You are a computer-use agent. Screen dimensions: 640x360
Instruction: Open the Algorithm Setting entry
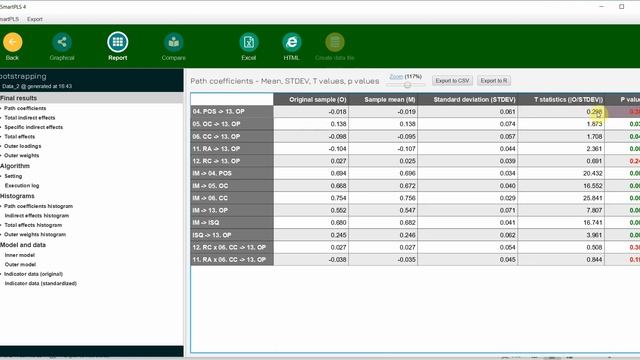13,176
